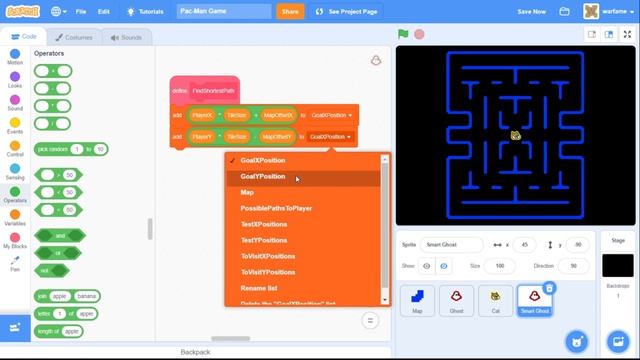Open the Edit menu
This screenshot has height=360, width=640.
(x=104, y=12)
